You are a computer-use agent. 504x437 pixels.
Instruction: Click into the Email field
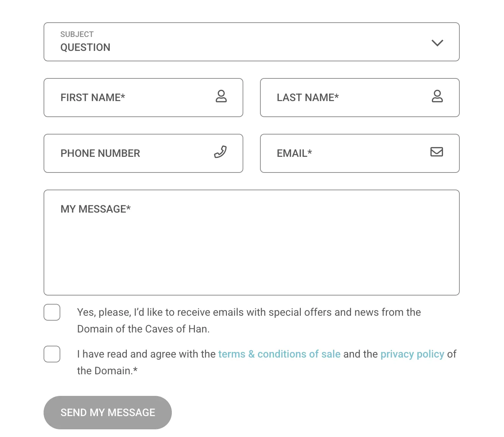coord(349,153)
